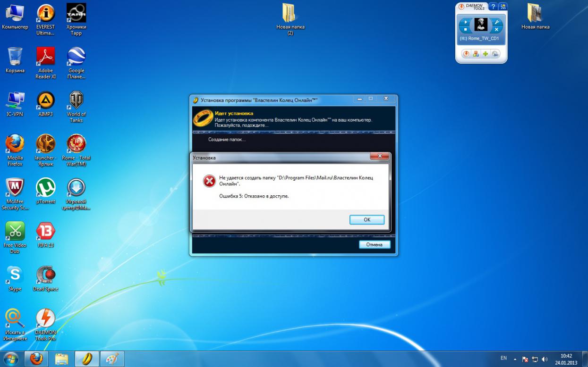Open Windows Explorer from the taskbar
The height and width of the screenshot is (367, 588).
[61, 359]
